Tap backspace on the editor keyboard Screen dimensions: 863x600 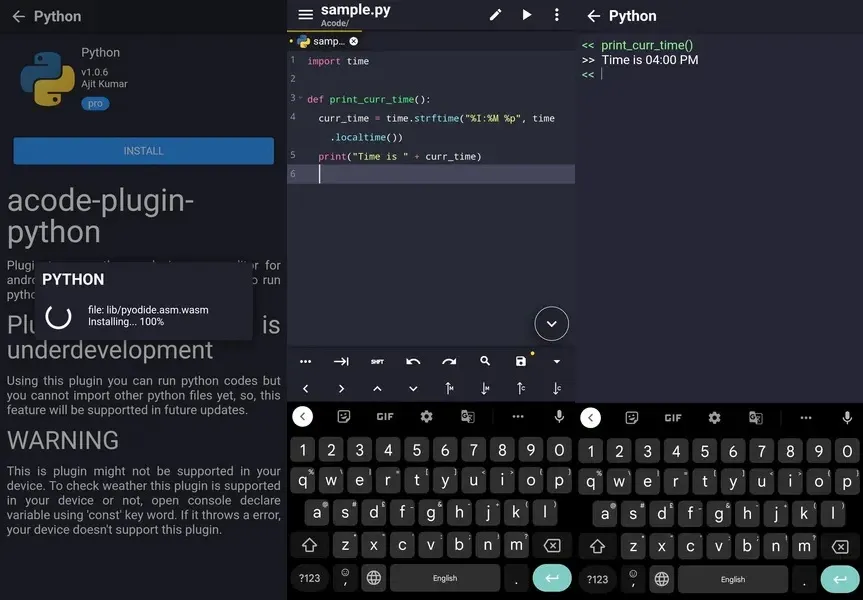(552, 546)
